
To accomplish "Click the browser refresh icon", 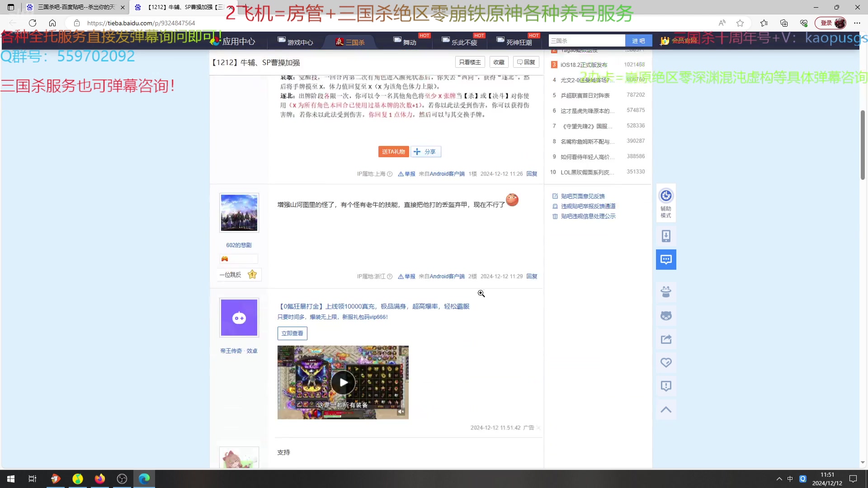I will tap(33, 23).
